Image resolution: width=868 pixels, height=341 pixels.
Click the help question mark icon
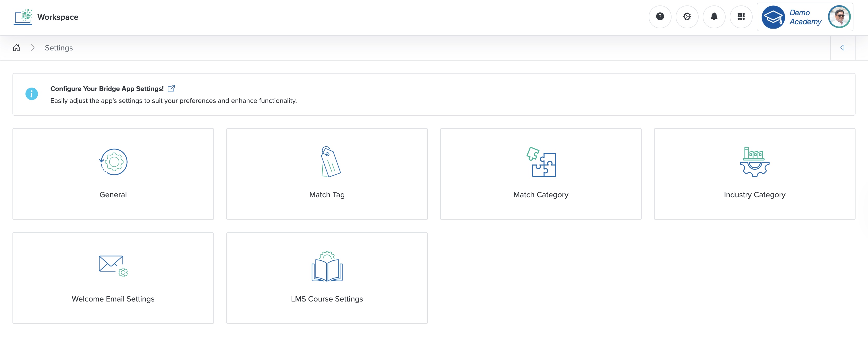click(x=660, y=17)
